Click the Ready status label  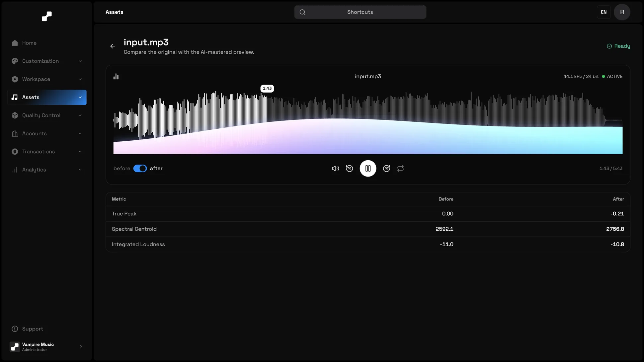[x=618, y=46]
